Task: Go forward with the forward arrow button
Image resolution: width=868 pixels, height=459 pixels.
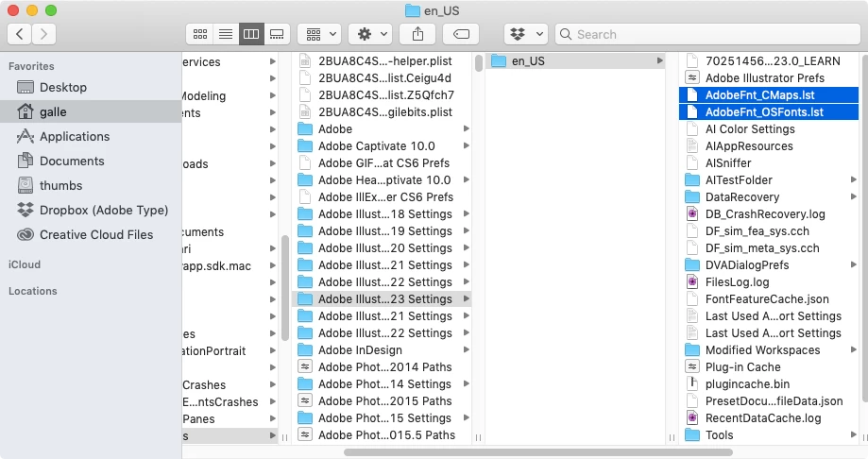Action: point(43,34)
